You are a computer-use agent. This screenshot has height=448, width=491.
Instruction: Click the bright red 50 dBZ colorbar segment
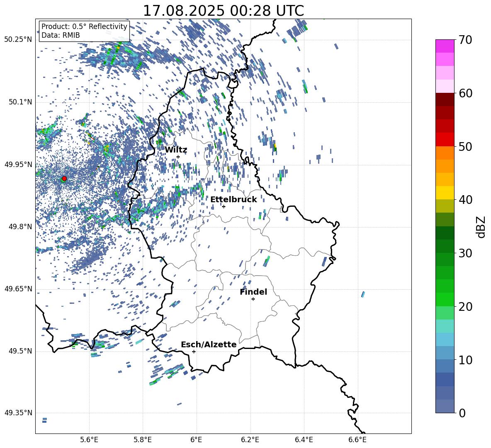(445, 140)
